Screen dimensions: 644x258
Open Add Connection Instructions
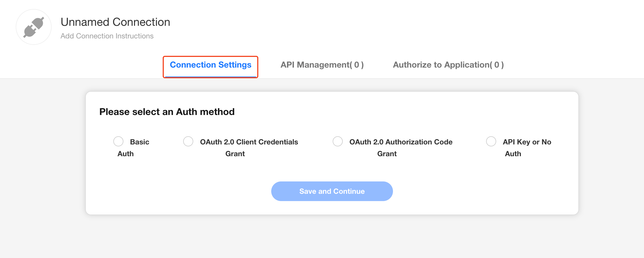(x=107, y=36)
